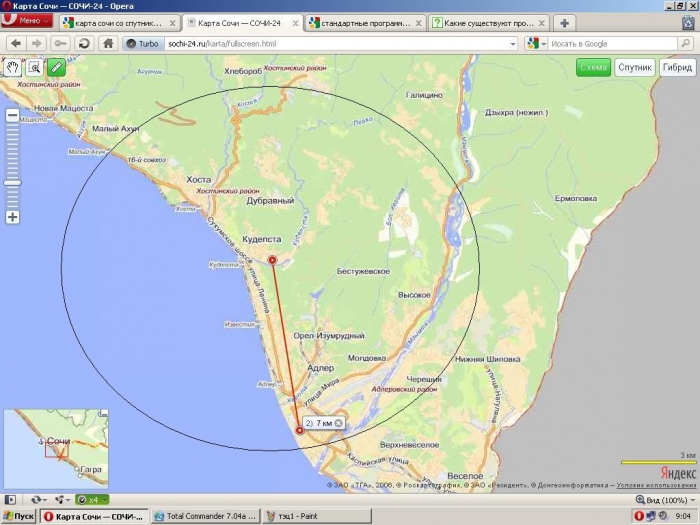Viewport: 700px width, 525px height.
Task: Select the magnifier zoom-area tool
Action: tap(34, 67)
